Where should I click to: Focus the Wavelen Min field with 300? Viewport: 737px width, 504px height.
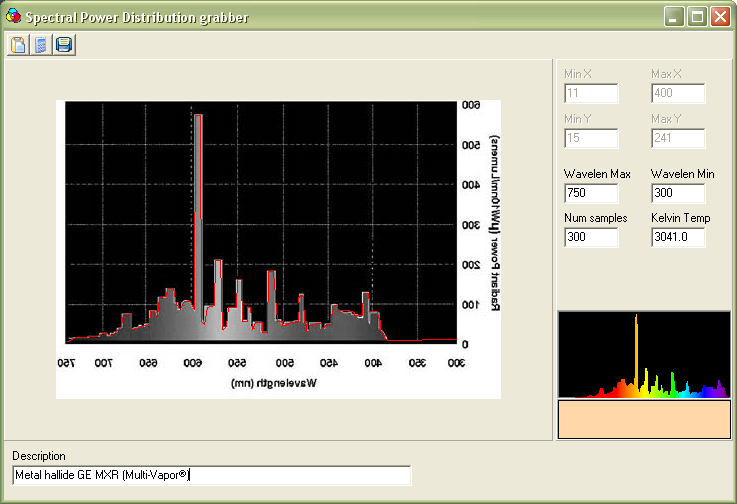click(x=678, y=193)
